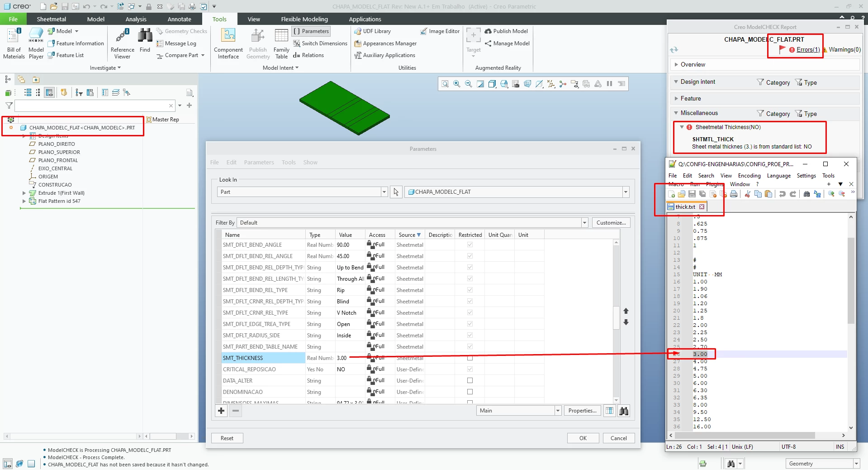868x470 pixels.
Task: Open Encoding menu in Notepad++
Action: (x=749, y=176)
